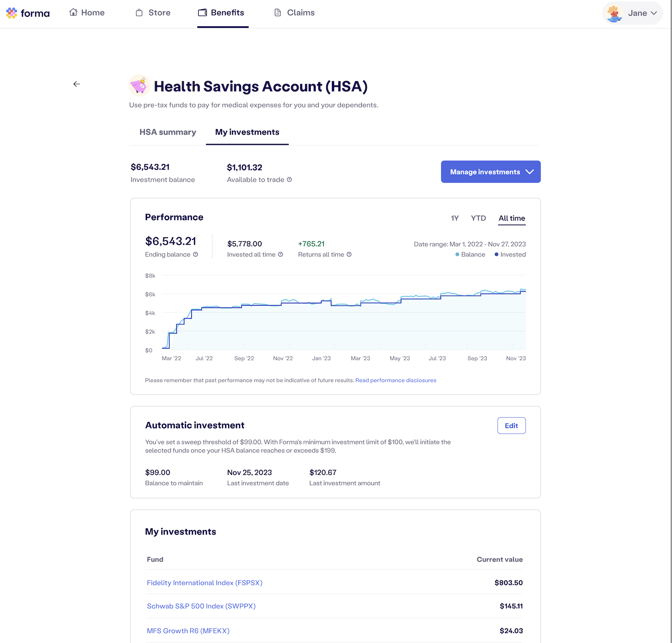The image size is (672, 643).
Task: Show the 1Y performance range
Action: tap(455, 218)
